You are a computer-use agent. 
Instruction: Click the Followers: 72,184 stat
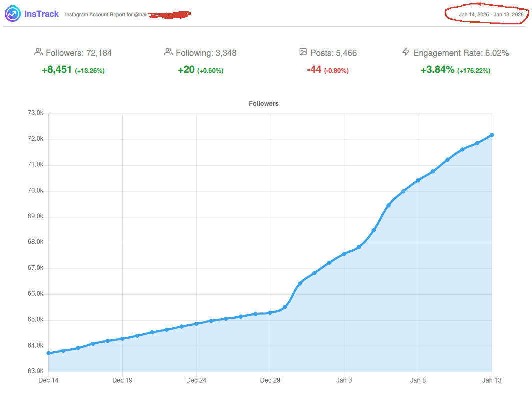tap(78, 53)
